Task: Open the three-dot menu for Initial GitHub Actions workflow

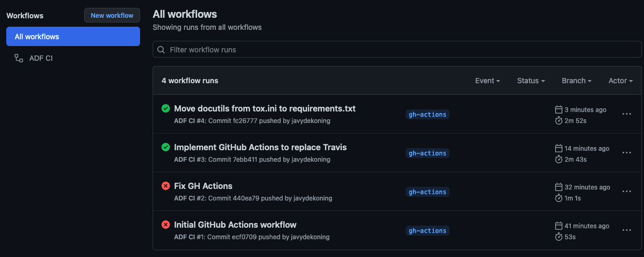Action: (x=626, y=230)
